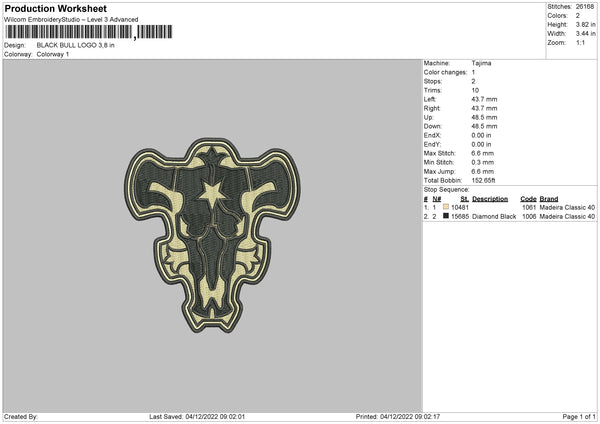Click stitch count 15685 in stop 2

tap(460, 217)
